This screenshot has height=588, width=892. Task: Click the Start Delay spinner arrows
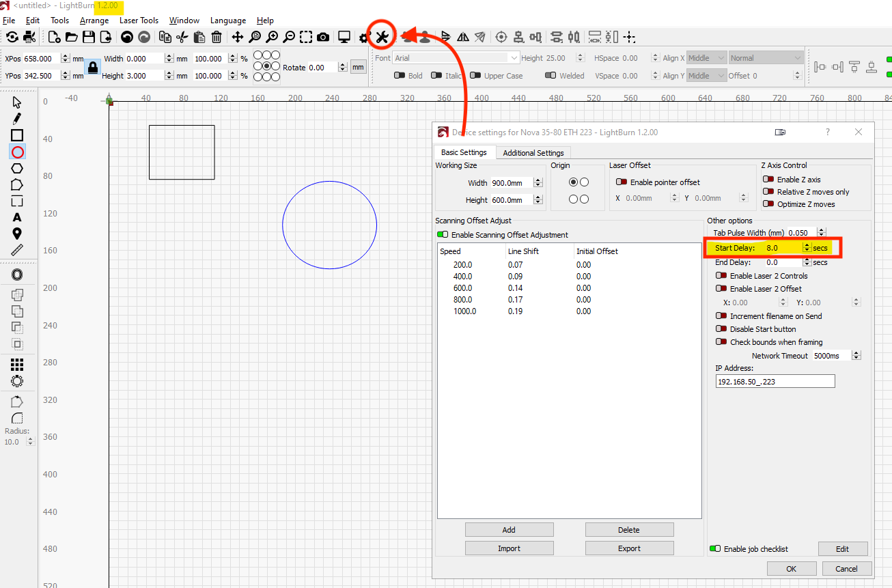point(807,248)
